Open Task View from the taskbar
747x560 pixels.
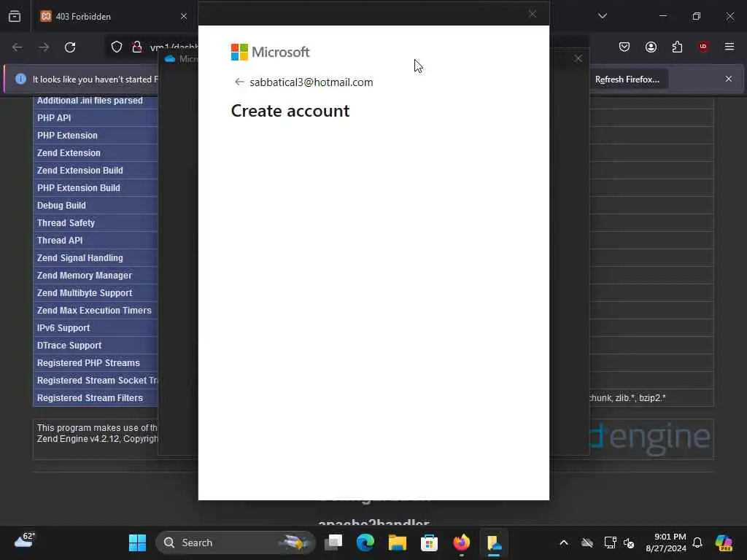click(333, 542)
